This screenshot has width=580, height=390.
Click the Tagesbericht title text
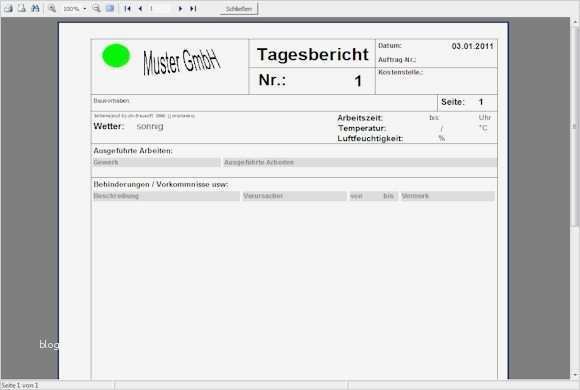tap(313, 54)
